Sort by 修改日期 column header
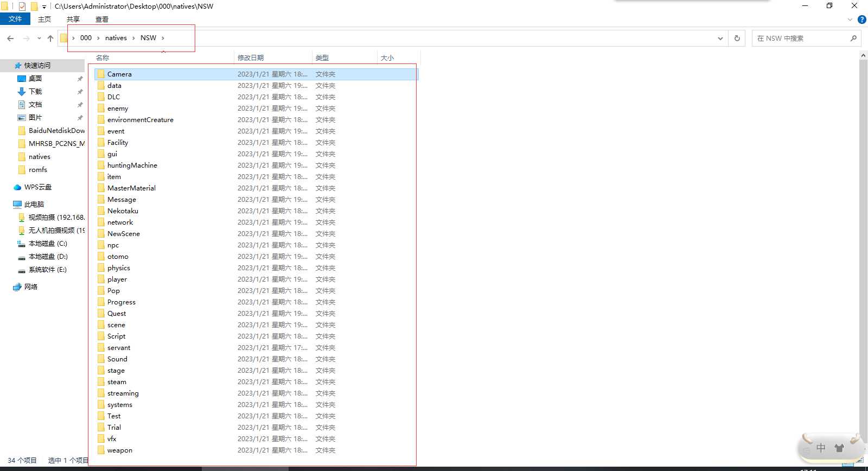Image resolution: width=868 pixels, height=471 pixels. click(251, 58)
